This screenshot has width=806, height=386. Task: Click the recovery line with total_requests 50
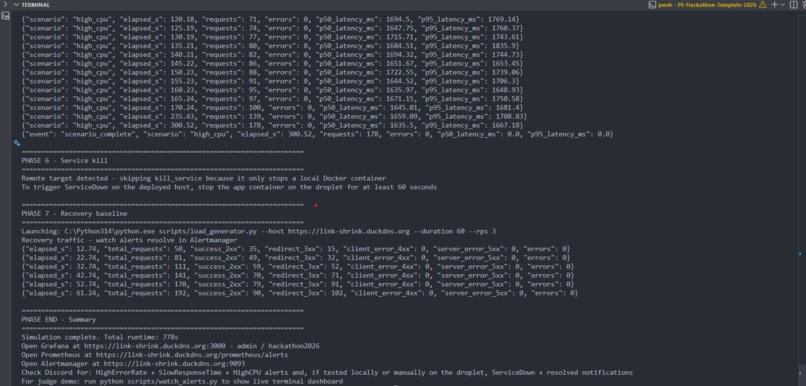point(296,249)
